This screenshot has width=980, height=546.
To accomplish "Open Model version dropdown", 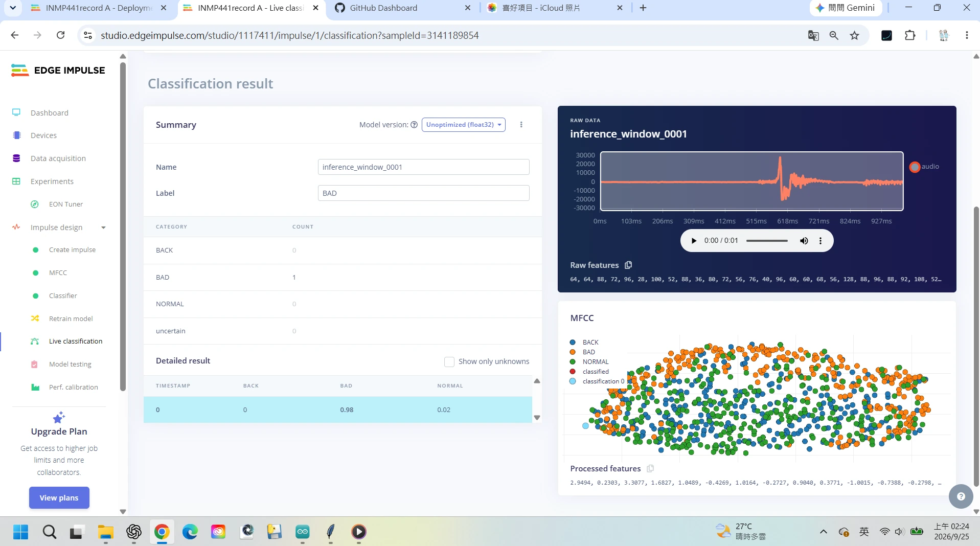I will (x=463, y=125).
